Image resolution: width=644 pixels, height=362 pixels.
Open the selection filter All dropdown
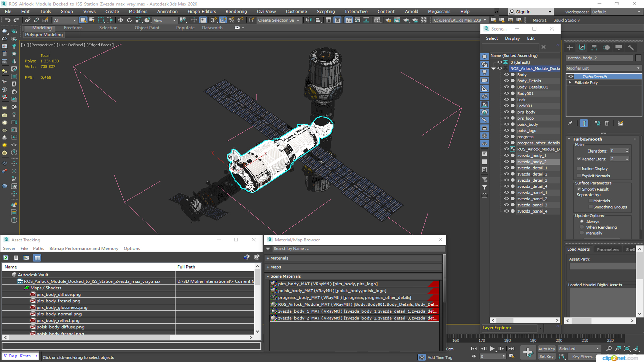65,20
